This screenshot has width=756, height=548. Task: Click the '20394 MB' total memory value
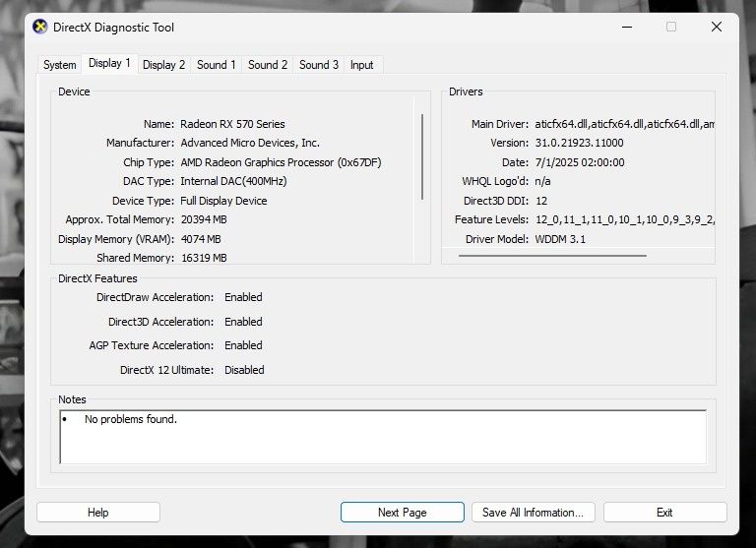pyautogui.click(x=204, y=219)
